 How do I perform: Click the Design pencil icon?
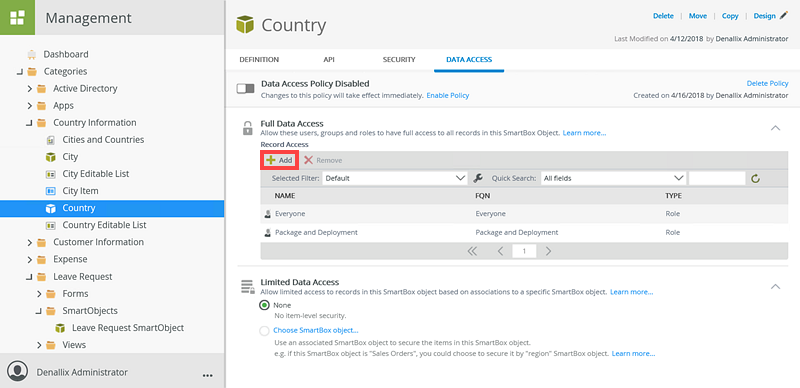coord(784,16)
